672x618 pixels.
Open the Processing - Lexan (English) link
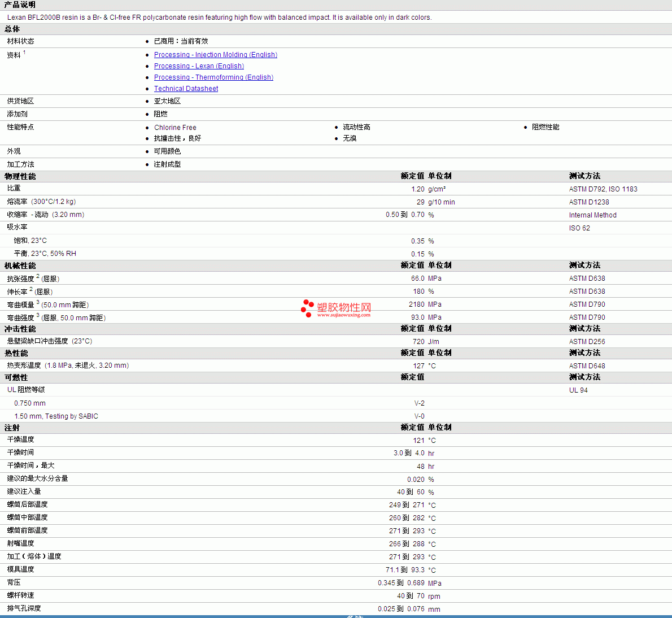point(199,66)
